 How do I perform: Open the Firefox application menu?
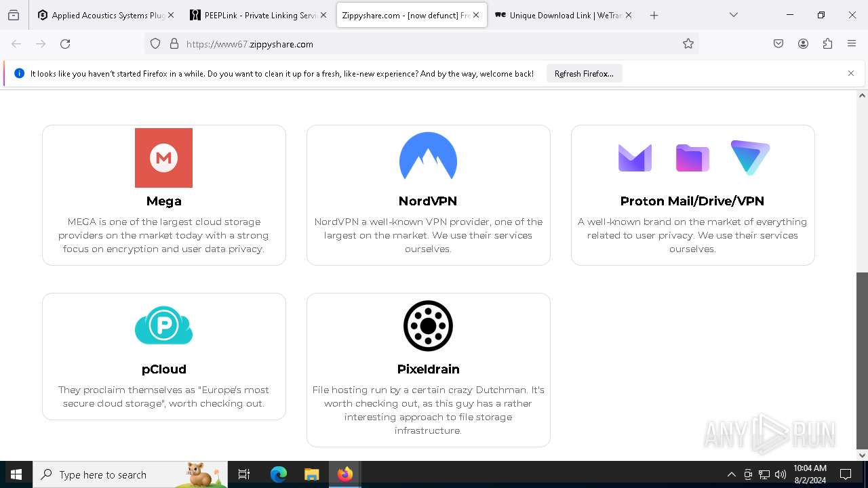coord(852,44)
